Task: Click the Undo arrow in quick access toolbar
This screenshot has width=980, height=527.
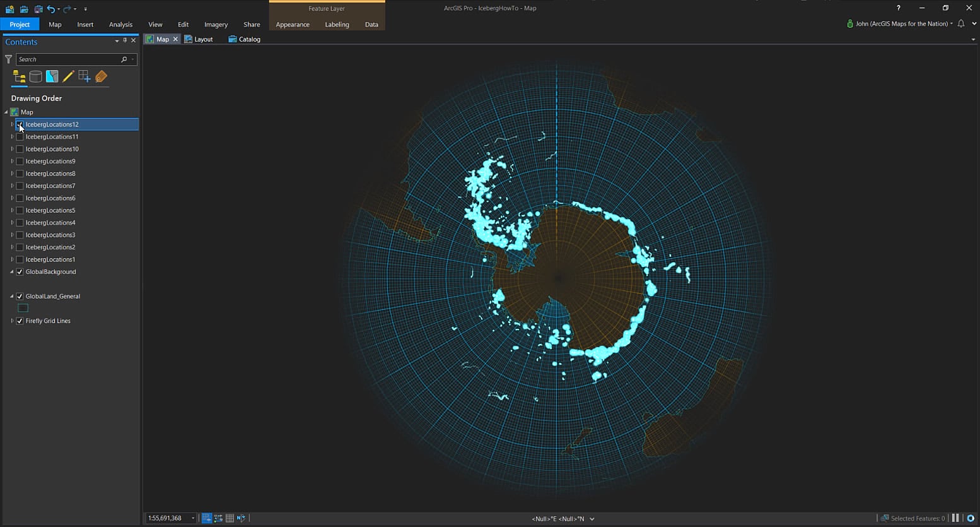Action: tap(51, 9)
